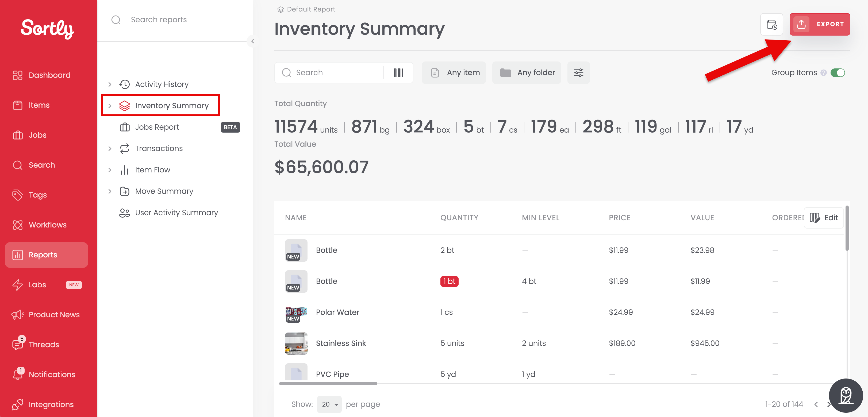Click the Stainless Sink thumbnail

click(x=296, y=343)
